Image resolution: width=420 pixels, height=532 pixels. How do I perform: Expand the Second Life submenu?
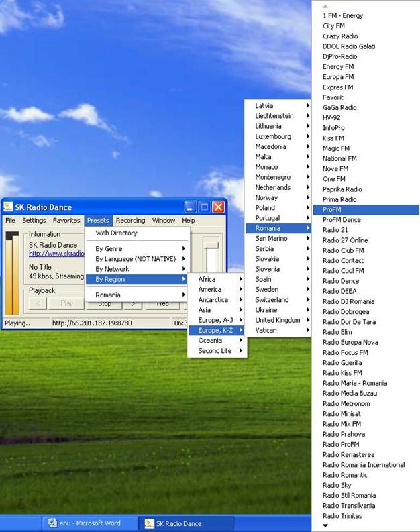[217, 350]
